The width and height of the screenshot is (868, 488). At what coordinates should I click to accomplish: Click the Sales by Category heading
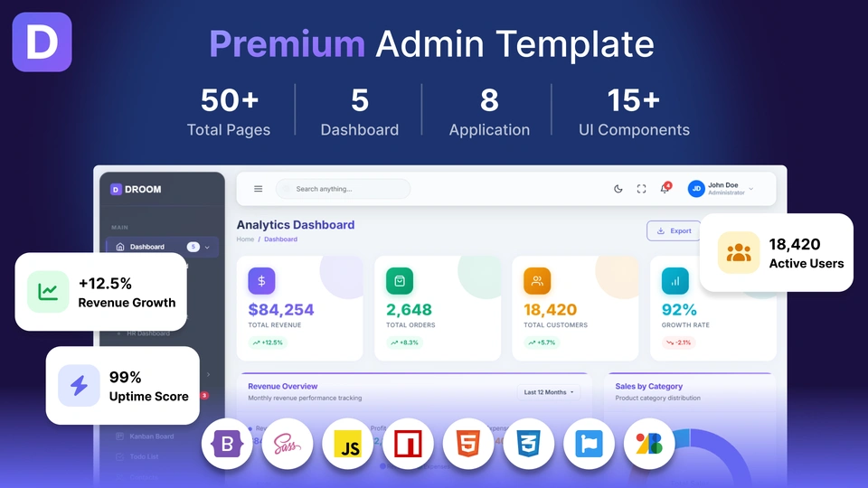pos(649,386)
